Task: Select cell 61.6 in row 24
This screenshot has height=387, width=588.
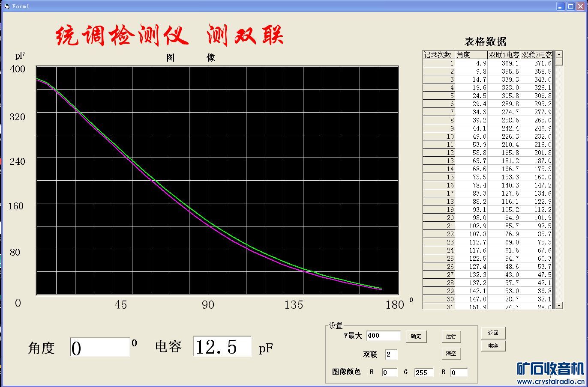Action: click(504, 250)
